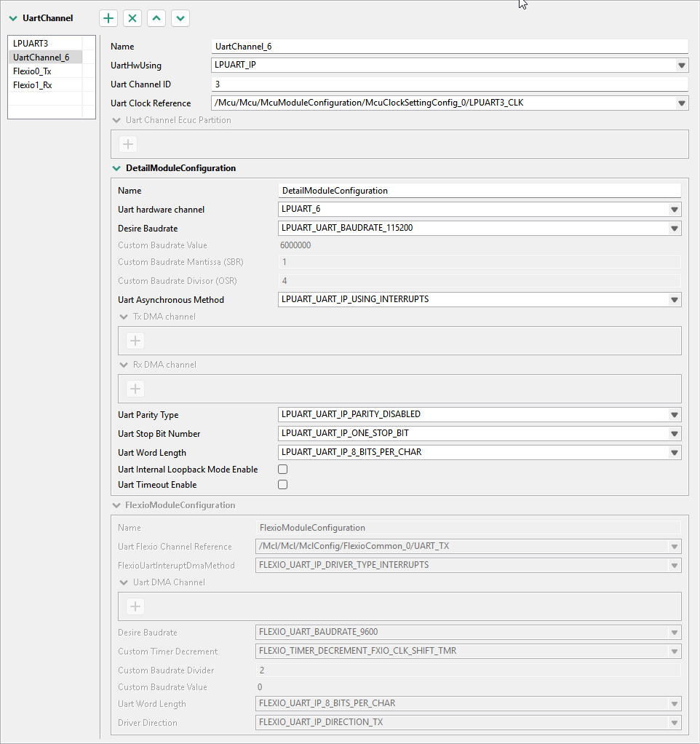Viewport: 700px width, 744px height.
Task: Click the move up arrow icon
Action: tap(156, 18)
